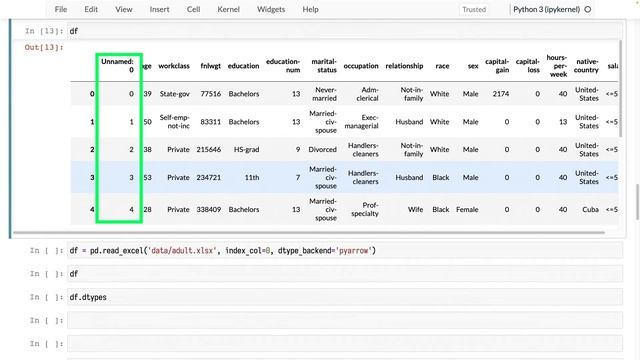Viewport: 640px width, 360px height.
Task: Click the output horizontal scrollbar
Action: [309, 233]
